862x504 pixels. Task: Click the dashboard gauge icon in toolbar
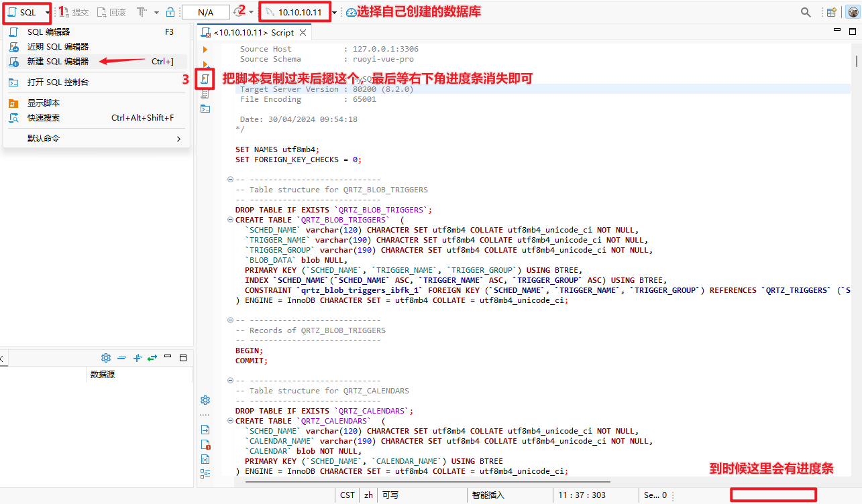(351, 12)
